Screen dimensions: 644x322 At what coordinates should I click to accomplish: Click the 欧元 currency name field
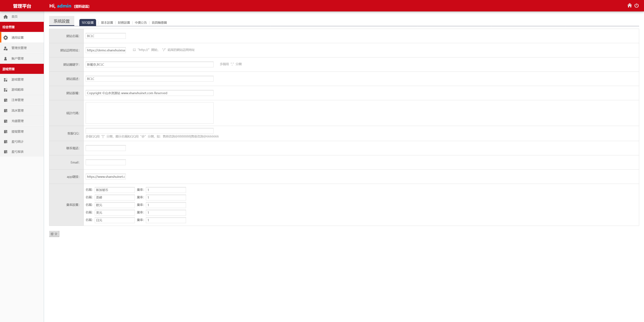115,205
